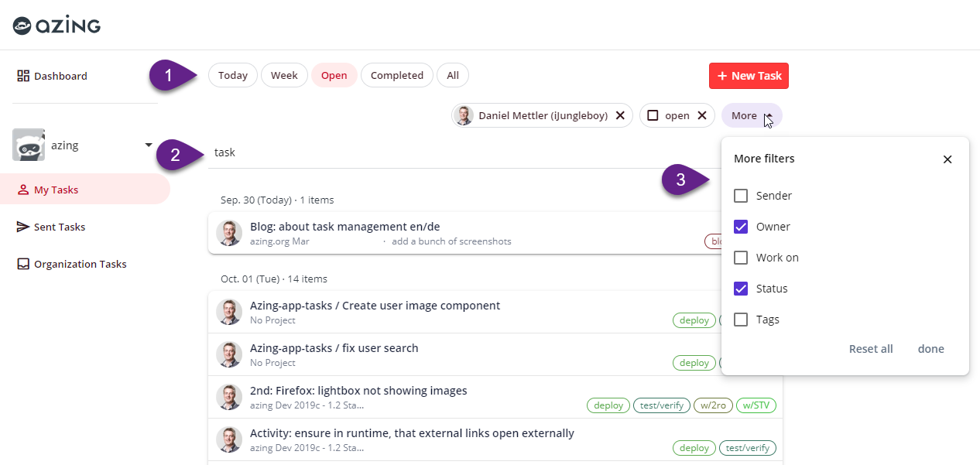Remove the open status filter chip
Screen dimensions: 980x465
click(x=702, y=115)
